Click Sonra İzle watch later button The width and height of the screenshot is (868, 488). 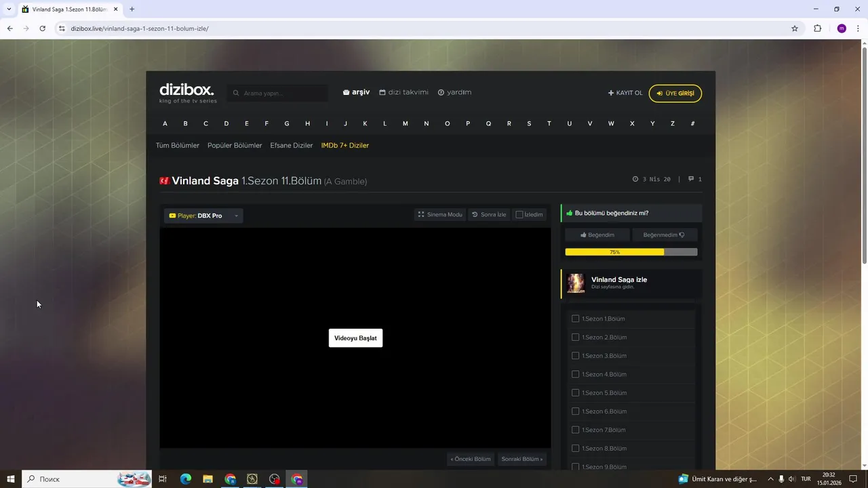point(489,215)
